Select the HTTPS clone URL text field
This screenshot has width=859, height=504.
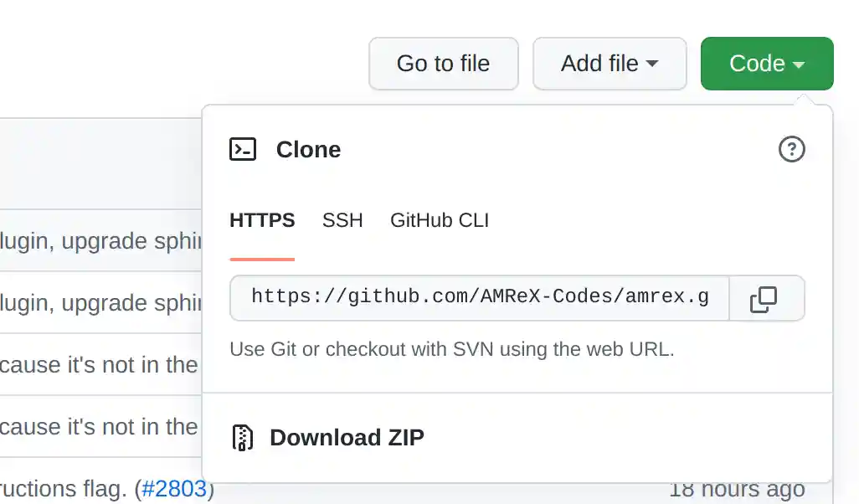(x=477, y=298)
